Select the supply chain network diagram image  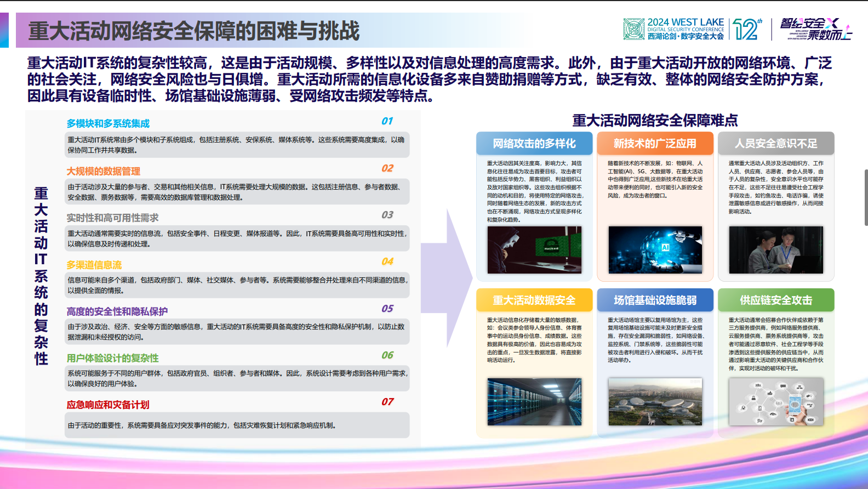coord(775,401)
